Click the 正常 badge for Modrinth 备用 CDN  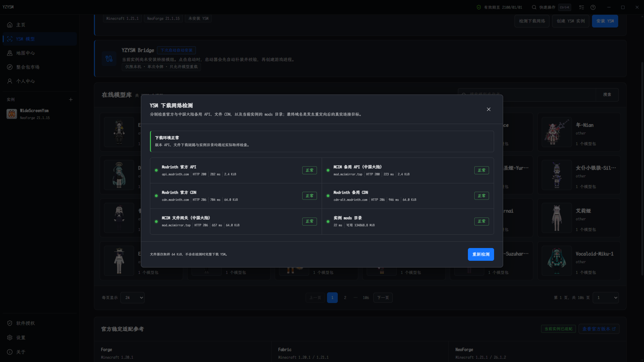[x=482, y=196]
